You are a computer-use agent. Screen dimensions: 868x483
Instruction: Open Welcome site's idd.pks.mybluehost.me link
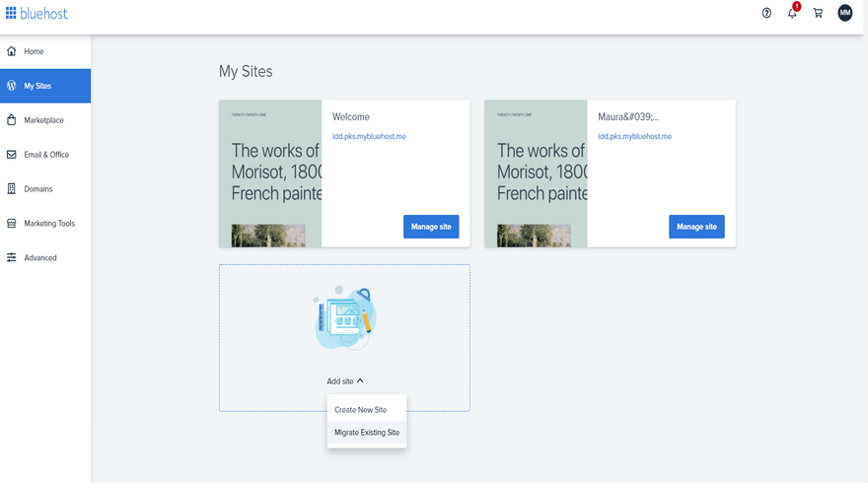pos(369,136)
